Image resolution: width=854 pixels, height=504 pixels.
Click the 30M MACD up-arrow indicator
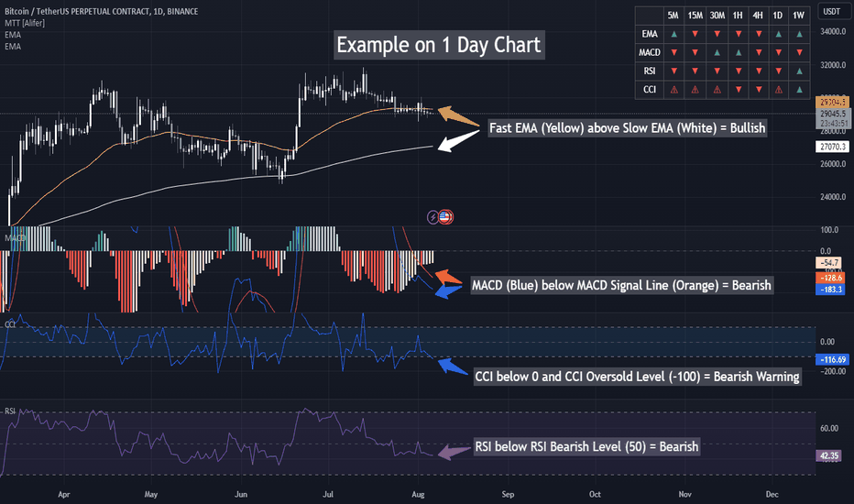pyautogui.click(x=717, y=52)
